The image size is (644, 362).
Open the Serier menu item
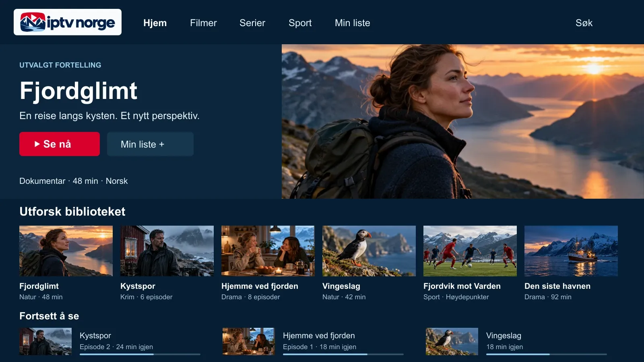point(252,23)
